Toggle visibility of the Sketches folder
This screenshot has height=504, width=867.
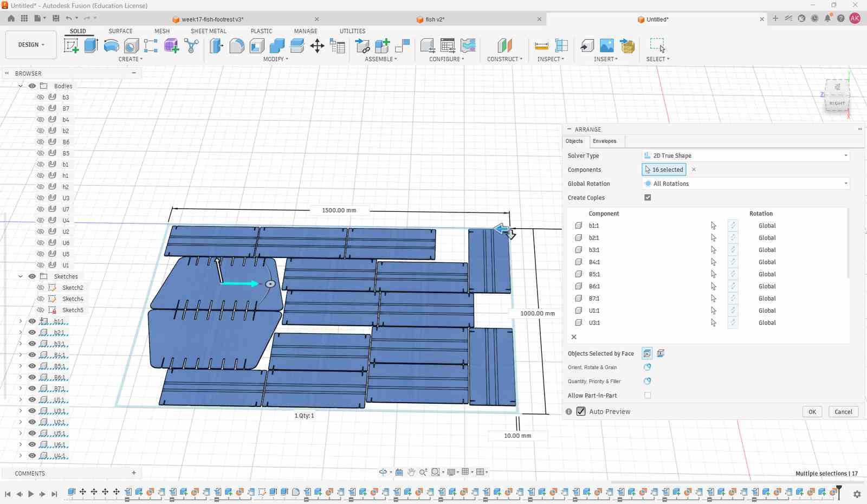tap(33, 276)
